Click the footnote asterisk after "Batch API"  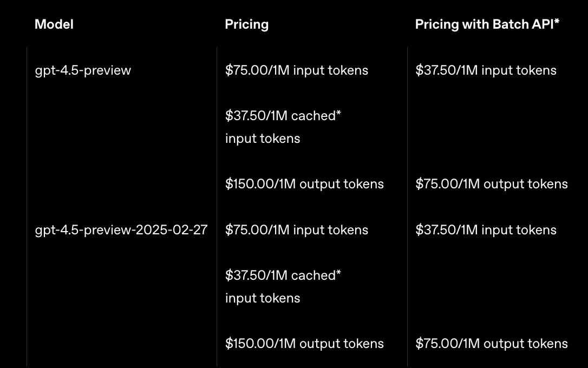coord(557,22)
